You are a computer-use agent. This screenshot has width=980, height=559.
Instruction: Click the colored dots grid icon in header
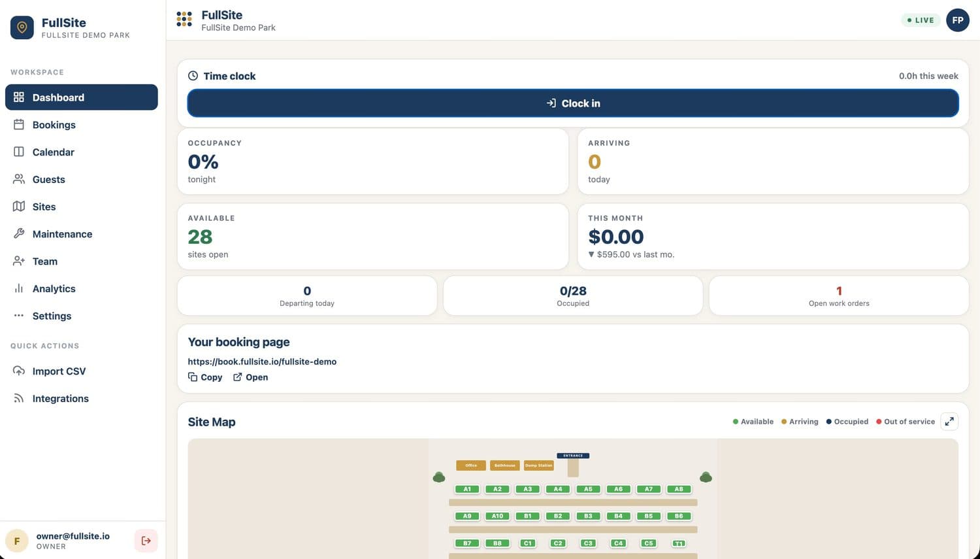tap(184, 19)
